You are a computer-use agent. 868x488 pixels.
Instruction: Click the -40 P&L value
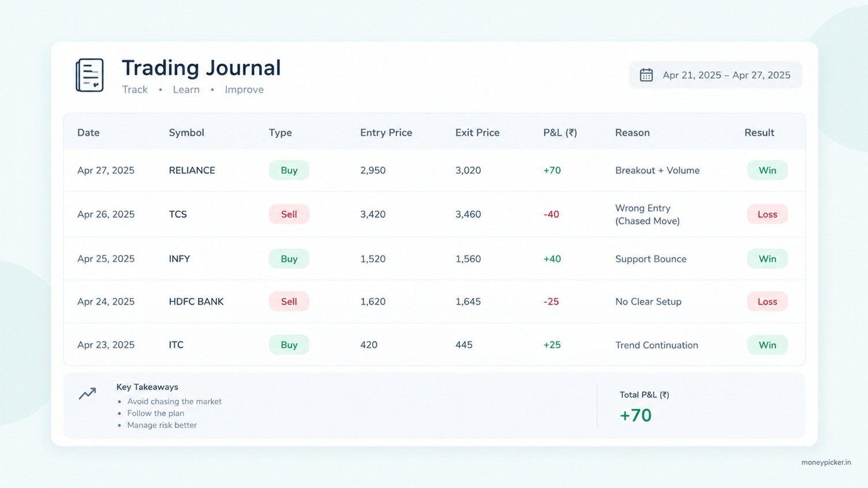pyautogui.click(x=551, y=214)
